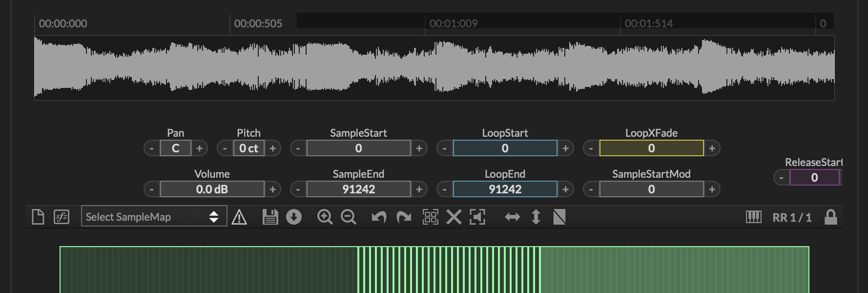Click the undo arrow icon
The height and width of the screenshot is (293, 868).
coord(379,217)
